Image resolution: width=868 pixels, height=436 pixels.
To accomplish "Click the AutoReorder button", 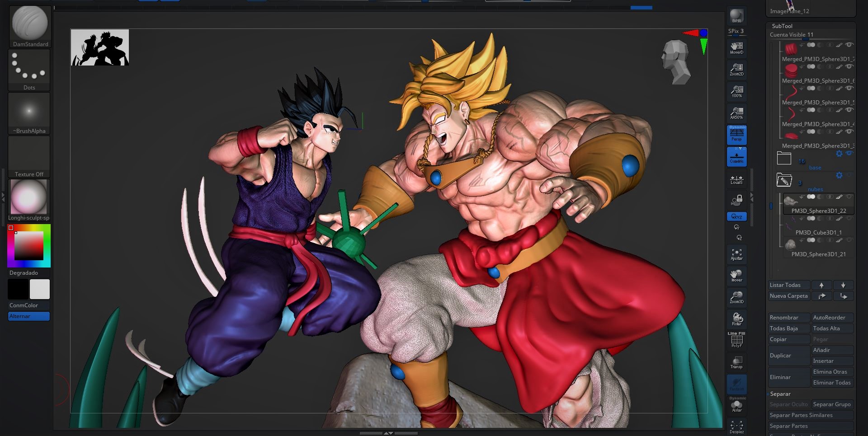I will point(832,318).
